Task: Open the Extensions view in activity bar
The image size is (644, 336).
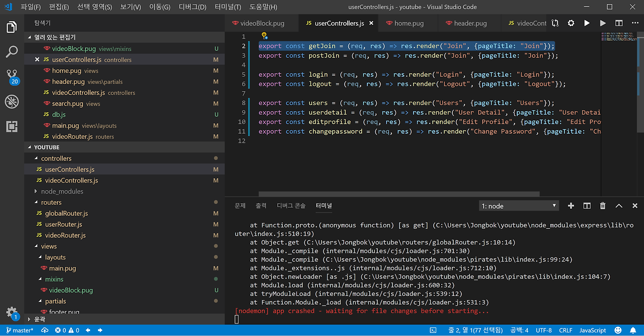Action: 12,126
